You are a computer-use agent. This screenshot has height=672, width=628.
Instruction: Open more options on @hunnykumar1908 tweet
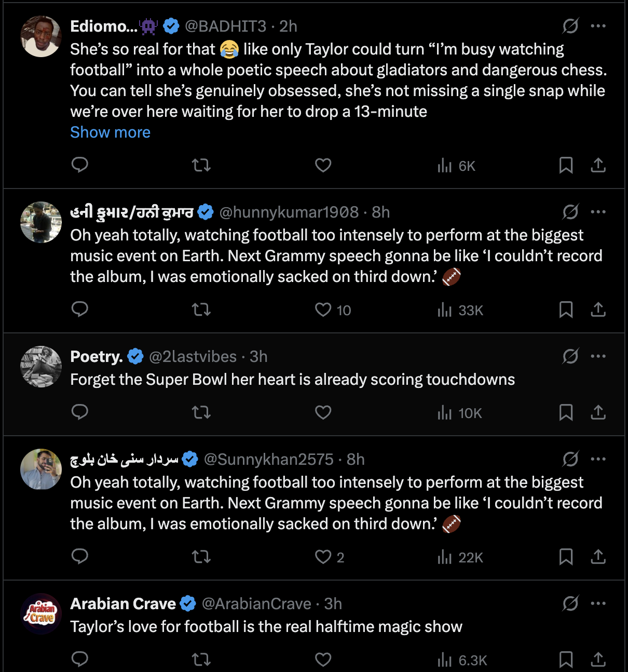point(598,212)
